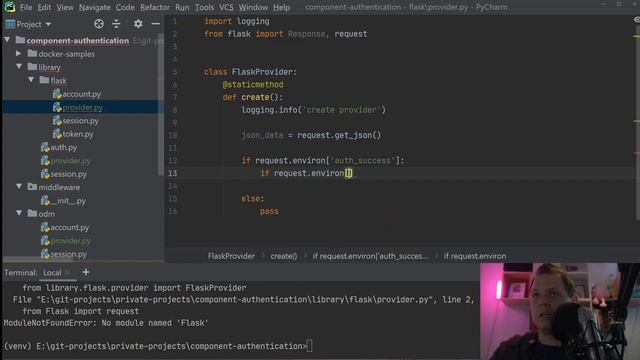Click Python file icon of token.py
The image size is (640, 360).
[57, 133]
